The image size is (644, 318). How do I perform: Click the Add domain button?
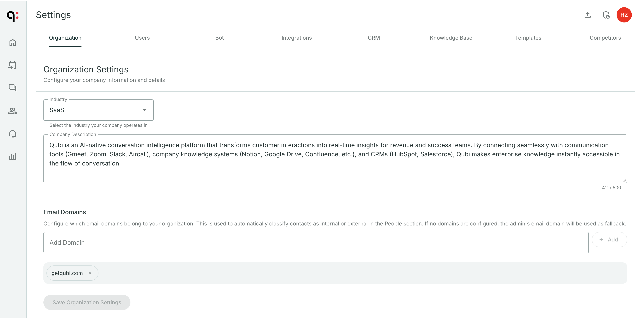pyautogui.click(x=609, y=240)
